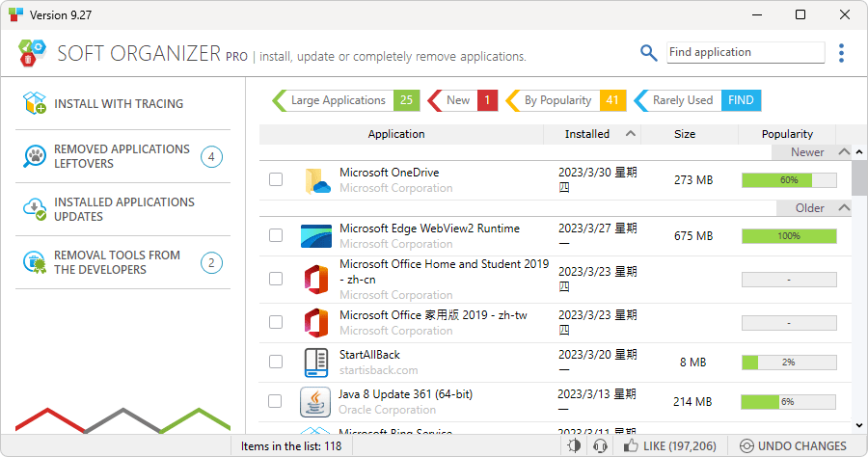Click the Office Home and Student 2019 icon
Viewport: 868px width, 457px height.
(x=315, y=280)
